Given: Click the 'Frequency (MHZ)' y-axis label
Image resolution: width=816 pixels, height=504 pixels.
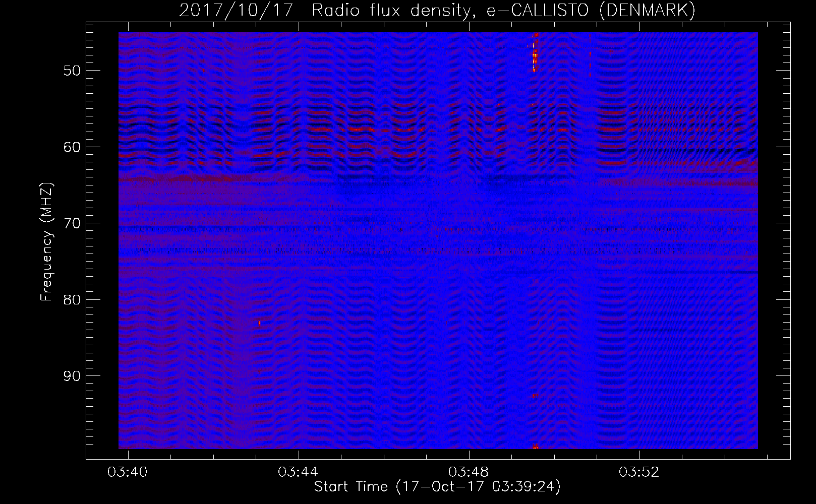Looking at the screenshot, I should tap(46, 242).
